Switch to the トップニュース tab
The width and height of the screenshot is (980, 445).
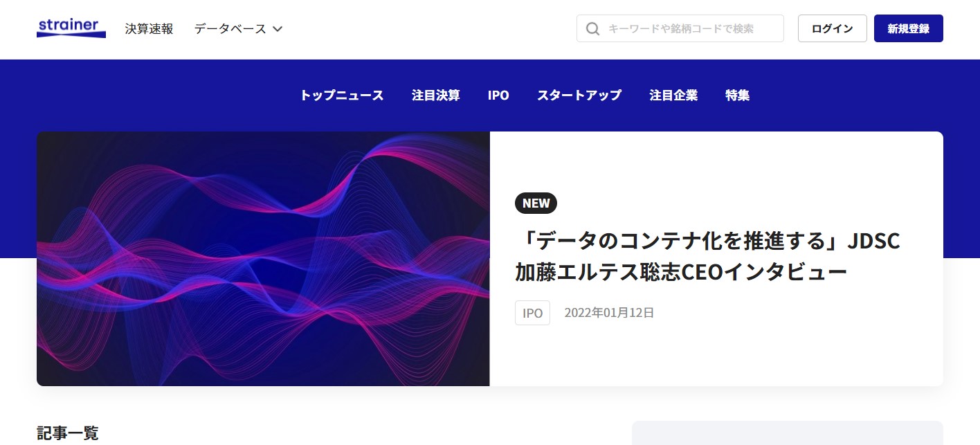[x=341, y=96]
